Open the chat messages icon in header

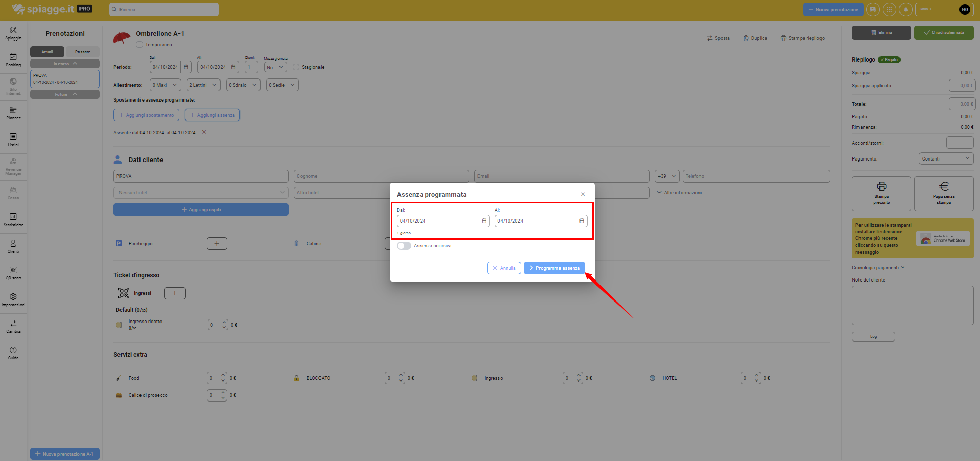coord(873,9)
